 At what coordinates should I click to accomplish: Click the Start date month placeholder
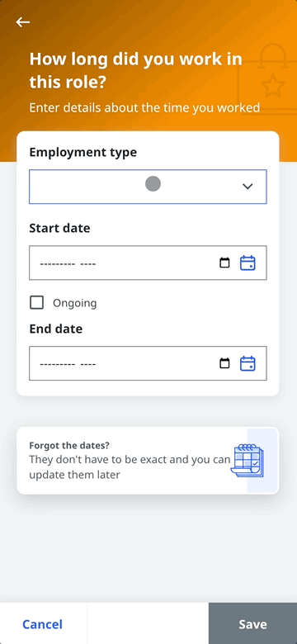[x=58, y=263]
